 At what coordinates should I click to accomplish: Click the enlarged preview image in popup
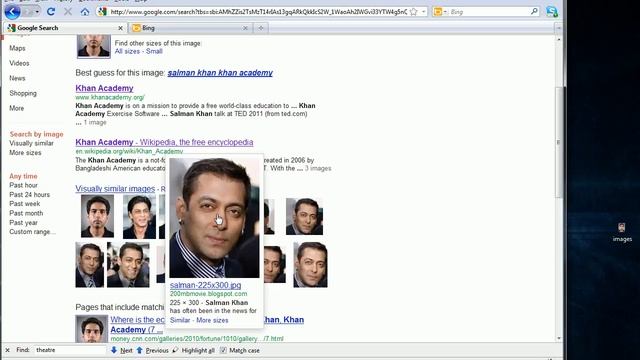(x=214, y=218)
